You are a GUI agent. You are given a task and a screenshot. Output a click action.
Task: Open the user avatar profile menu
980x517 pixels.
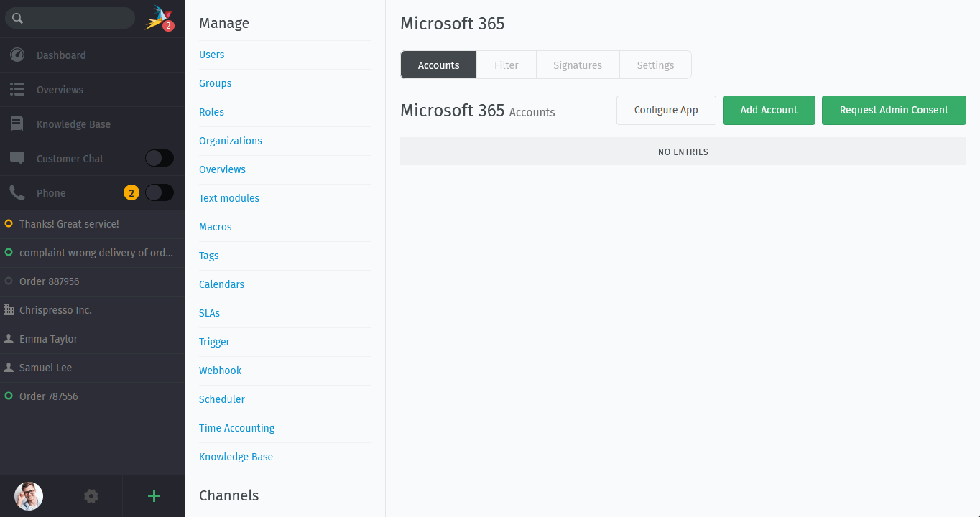[29, 496]
